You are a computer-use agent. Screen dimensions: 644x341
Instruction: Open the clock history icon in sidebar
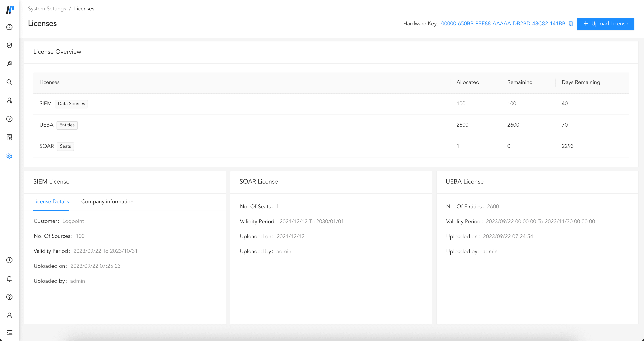(9, 260)
